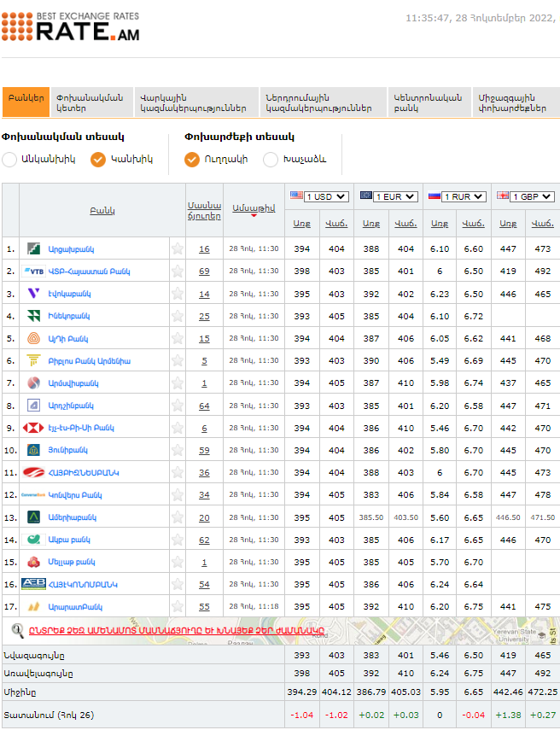Viewport: 560px width, 730px height.
Task: Open the Բանկեր tab
Action: click(26, 102)
